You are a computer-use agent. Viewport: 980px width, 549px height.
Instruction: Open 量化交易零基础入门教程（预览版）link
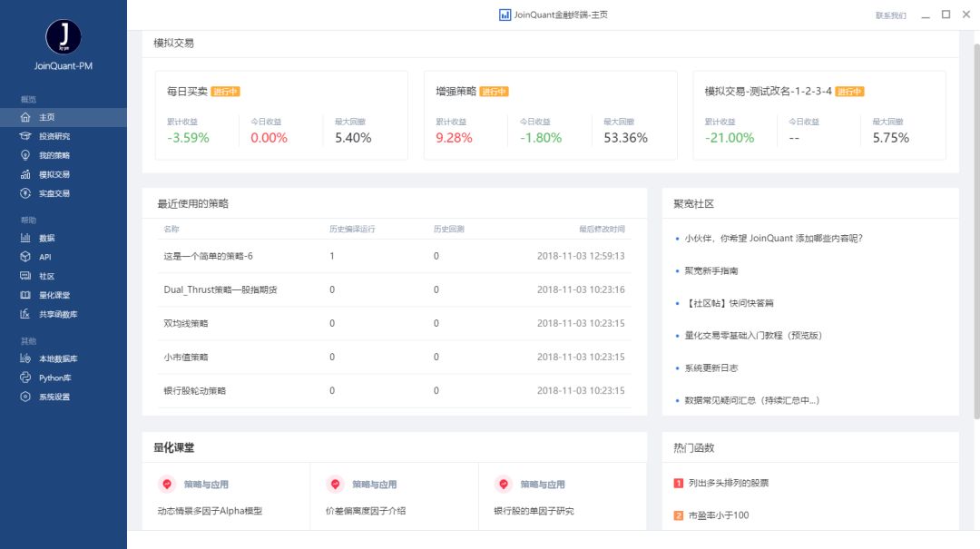click(x=753, y=336)
